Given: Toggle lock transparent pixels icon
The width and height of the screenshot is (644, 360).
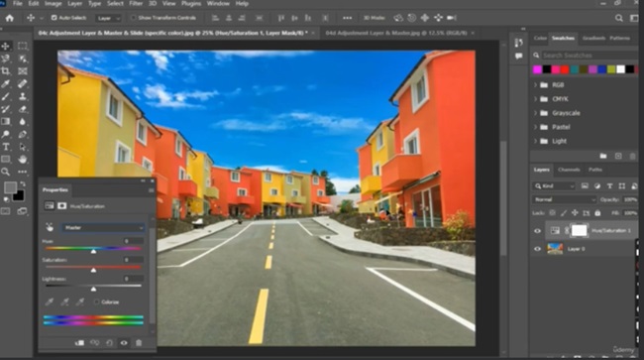Looking at the screenshot, I should [553, 213].
